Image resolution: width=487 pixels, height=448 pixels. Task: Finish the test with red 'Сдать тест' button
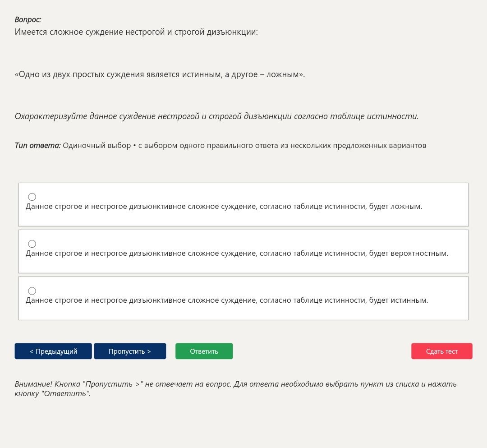click(441, 351)
